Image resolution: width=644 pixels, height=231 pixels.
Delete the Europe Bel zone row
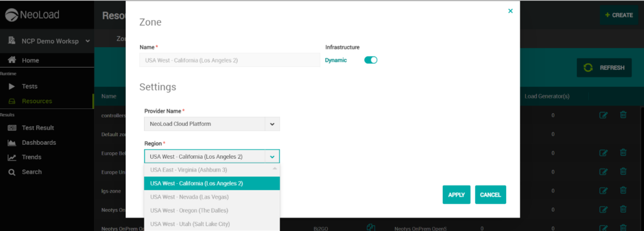coord(623,152)
